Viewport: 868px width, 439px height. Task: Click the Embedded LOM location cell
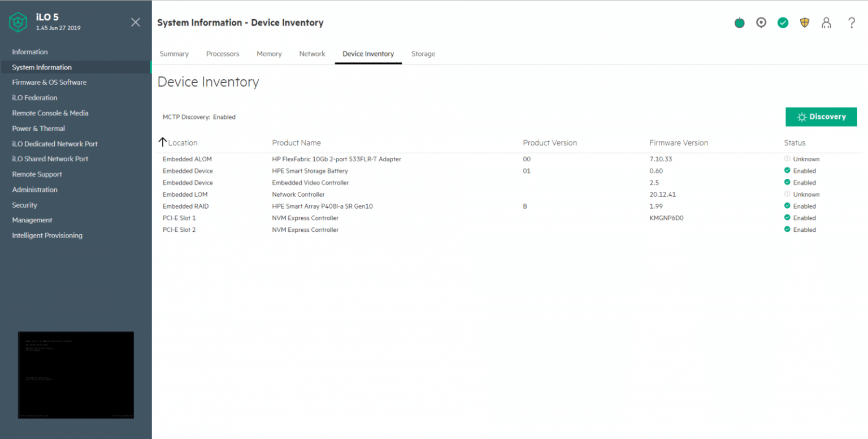click(185, 195)
